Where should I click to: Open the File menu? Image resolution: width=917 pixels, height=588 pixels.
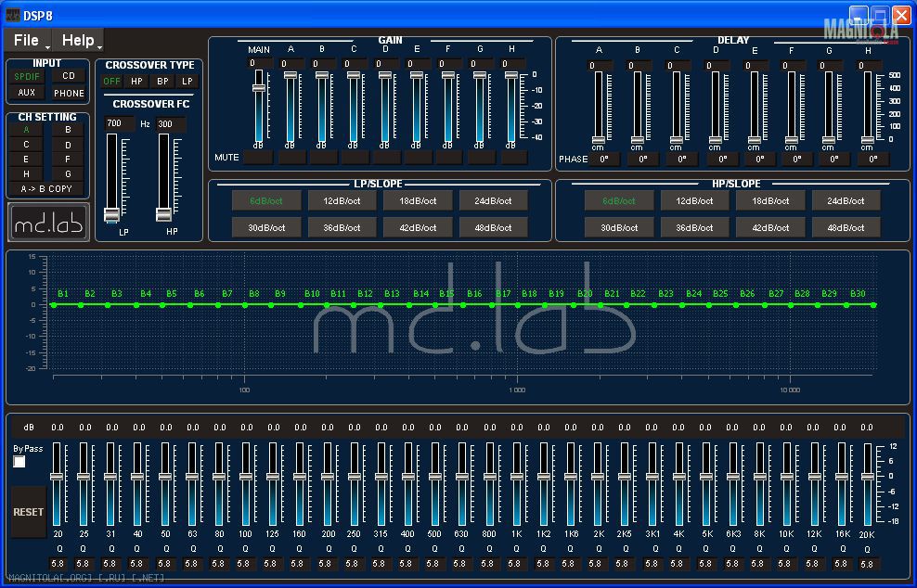coord(26,40)
